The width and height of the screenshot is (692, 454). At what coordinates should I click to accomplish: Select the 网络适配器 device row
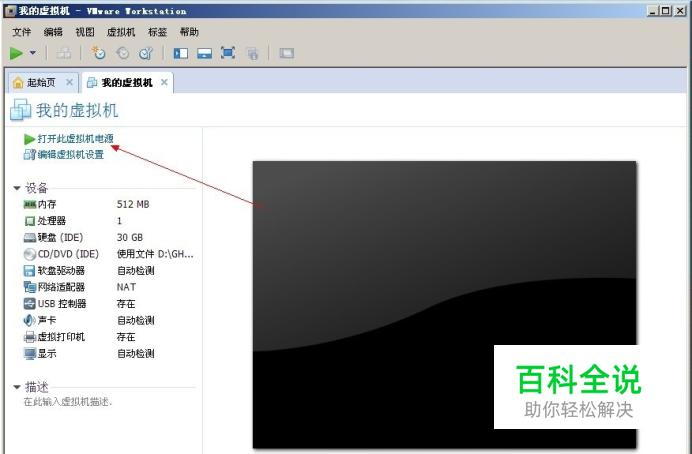[x=108, y=287]
